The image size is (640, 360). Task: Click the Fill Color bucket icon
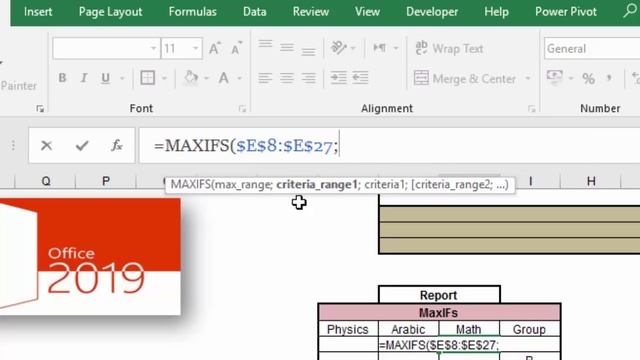coord(191,78)
